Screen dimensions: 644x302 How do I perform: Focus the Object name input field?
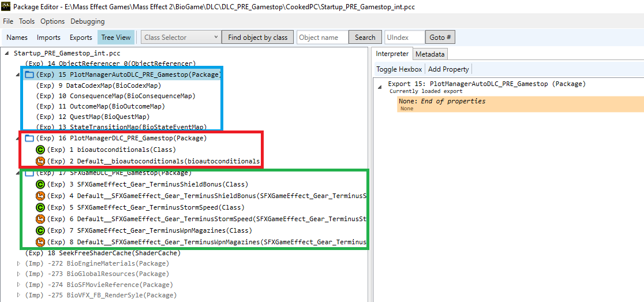pyautogui.click(x=323, y=38)
